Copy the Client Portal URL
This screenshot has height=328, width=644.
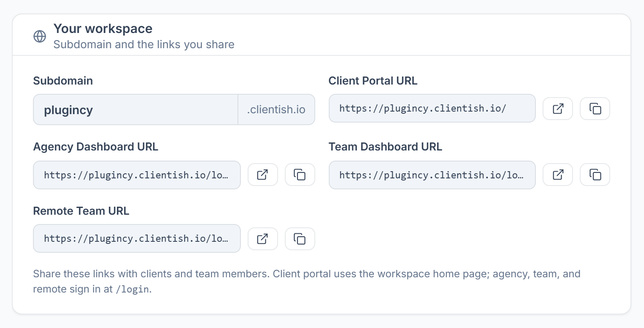pyautogui.click(x=595, y=109)
